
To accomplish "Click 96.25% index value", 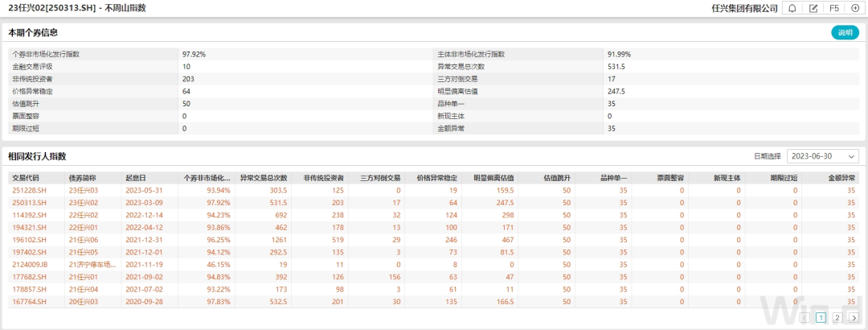I will click(219, 240).
